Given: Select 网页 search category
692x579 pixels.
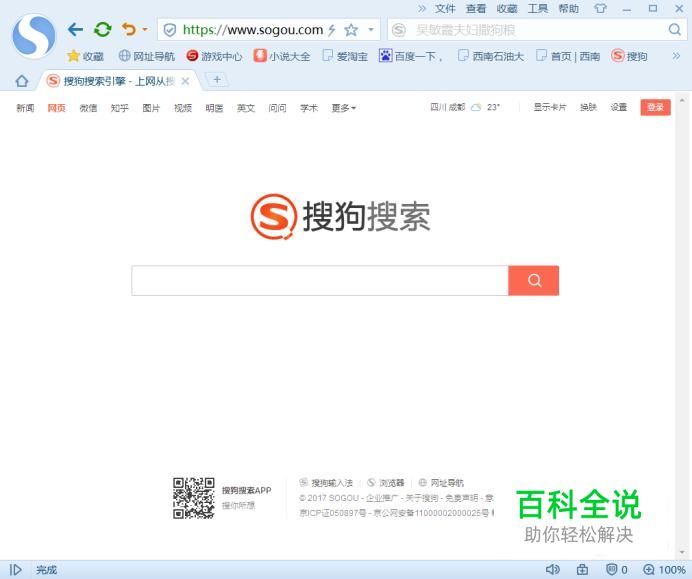Looking at the screenshot, I should coord(56,108).
